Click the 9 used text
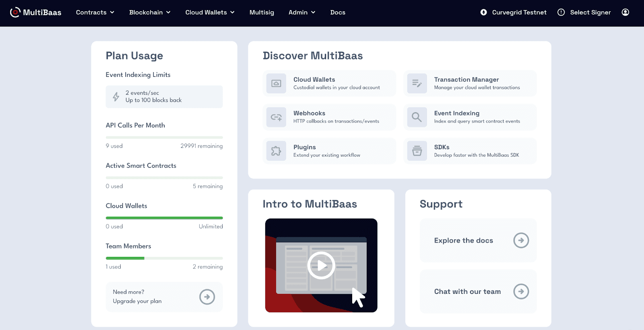 pyautogui.click(x=114, y=146)
